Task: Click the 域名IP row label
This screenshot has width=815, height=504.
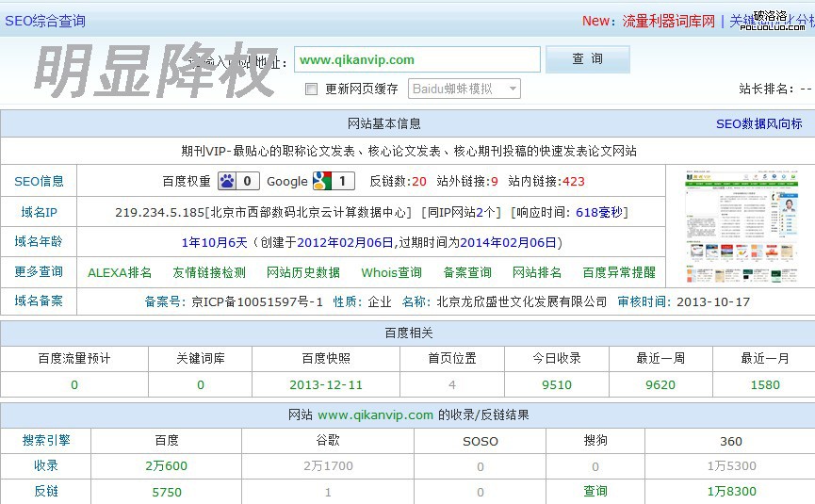Action: pyautogui.click(x=39, y=212)
